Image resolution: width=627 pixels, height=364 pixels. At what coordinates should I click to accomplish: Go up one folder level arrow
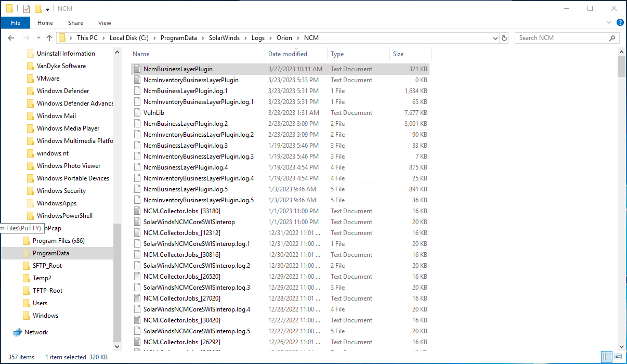[49, 38]
